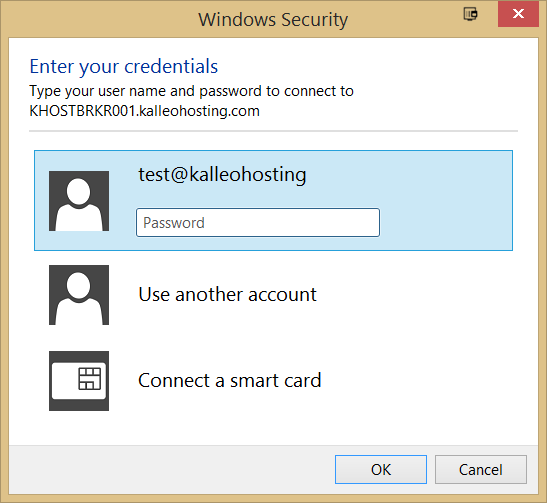This screenshot has height=503, width=547.
Task: Click the smart card icon
Action: [x=79, y=381]
